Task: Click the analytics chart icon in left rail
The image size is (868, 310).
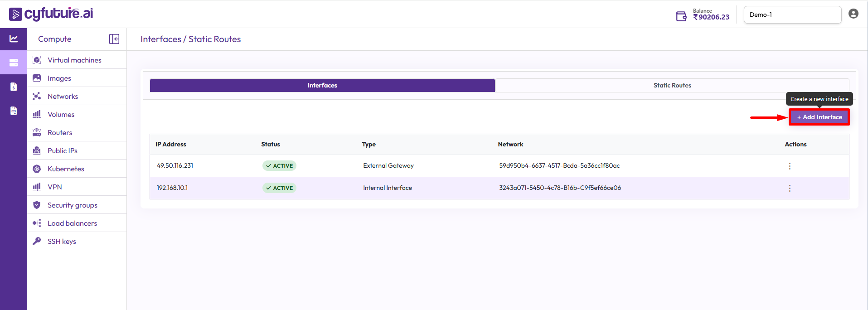Action: tap(14, 39)
